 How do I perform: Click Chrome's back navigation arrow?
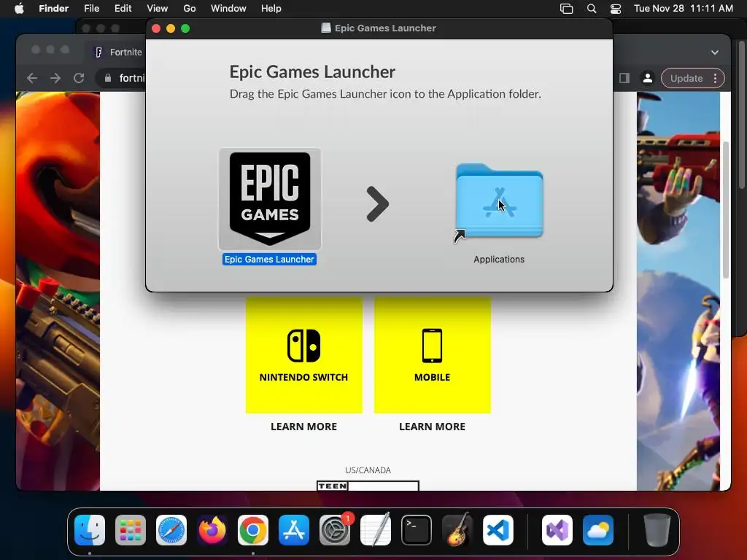click(32, 78)
